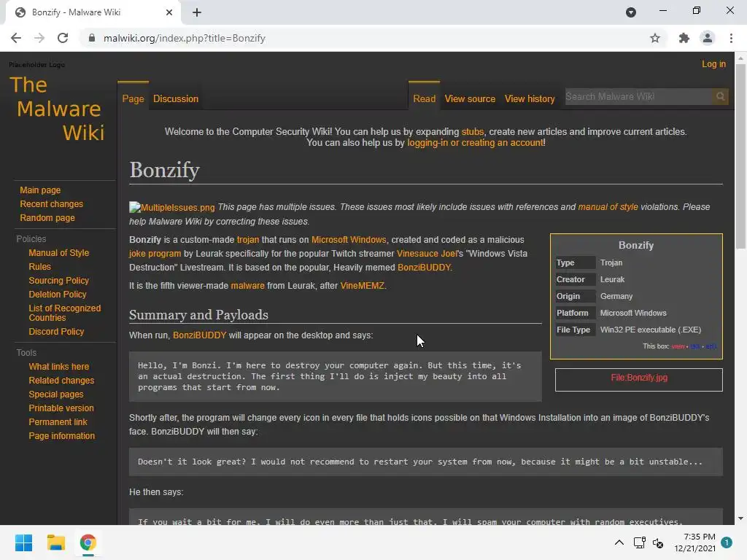Click the scrollbar down arrow
The height and width of the screenshot is (560, 747).
740,518
